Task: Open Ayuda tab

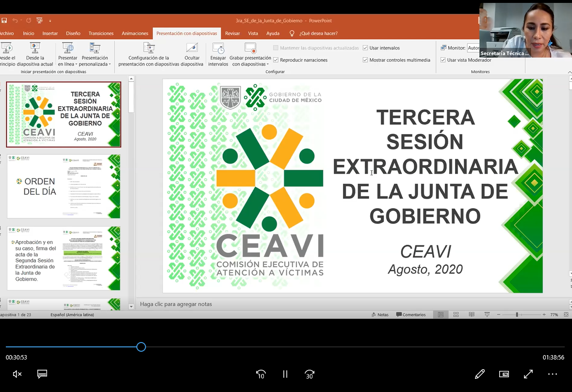Action: point(273,33)
